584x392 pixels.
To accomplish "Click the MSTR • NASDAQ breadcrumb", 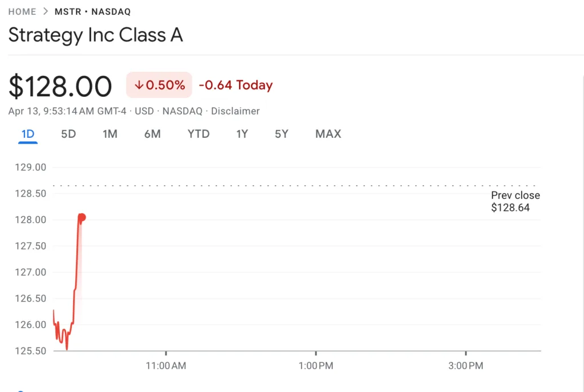I will [92, 11].
